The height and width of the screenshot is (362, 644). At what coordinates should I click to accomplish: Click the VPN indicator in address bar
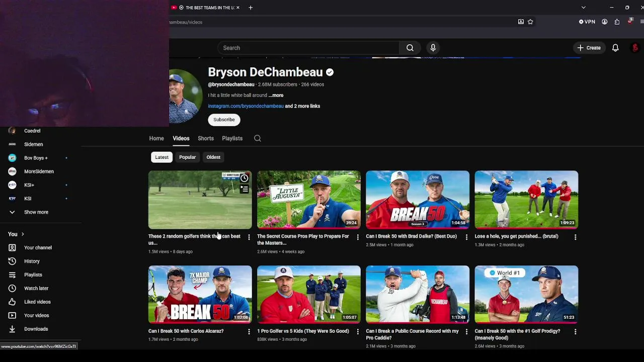click(587, 22)
